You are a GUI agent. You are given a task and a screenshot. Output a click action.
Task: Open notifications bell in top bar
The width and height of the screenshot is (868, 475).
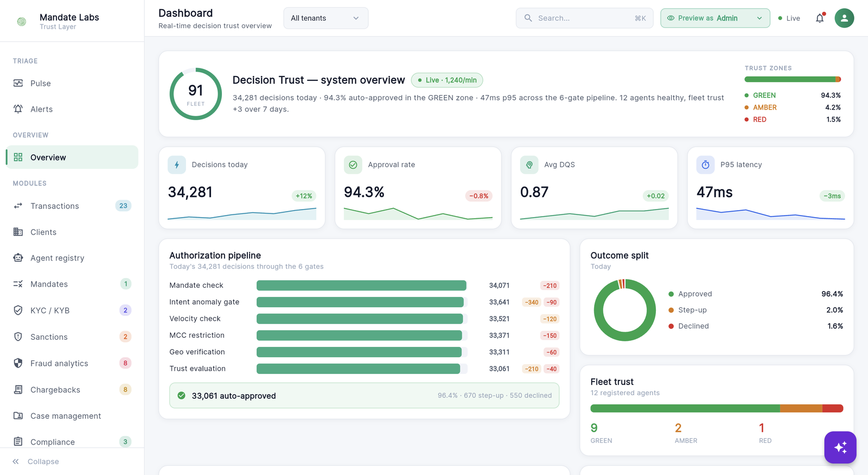(x=820, y=18)
